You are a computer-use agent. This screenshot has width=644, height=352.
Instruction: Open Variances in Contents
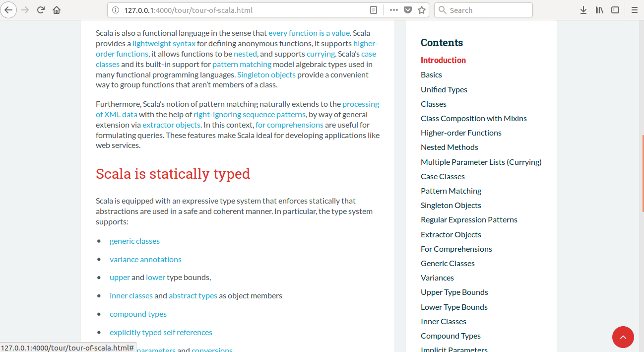click(437, 278)
